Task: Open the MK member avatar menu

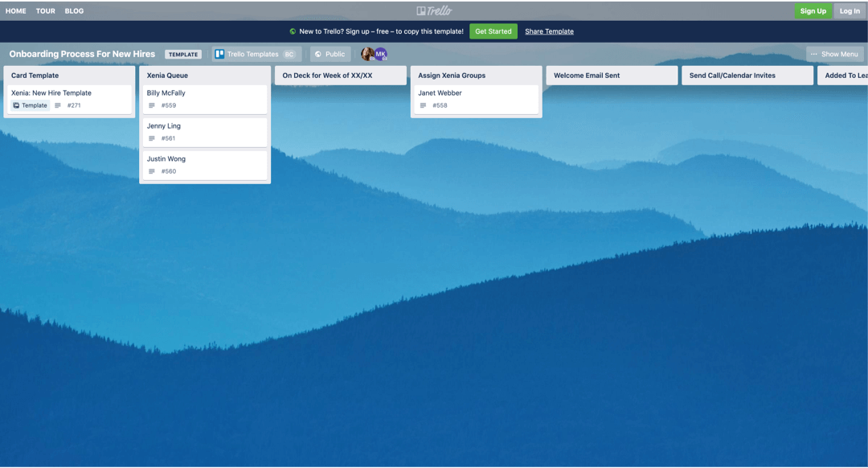Action: [x=380, y=54]
